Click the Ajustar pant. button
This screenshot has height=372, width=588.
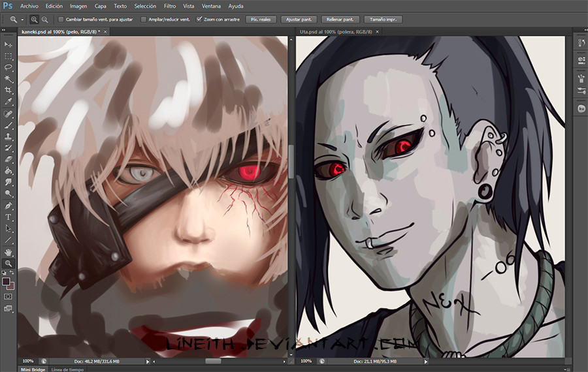point(299,20)
